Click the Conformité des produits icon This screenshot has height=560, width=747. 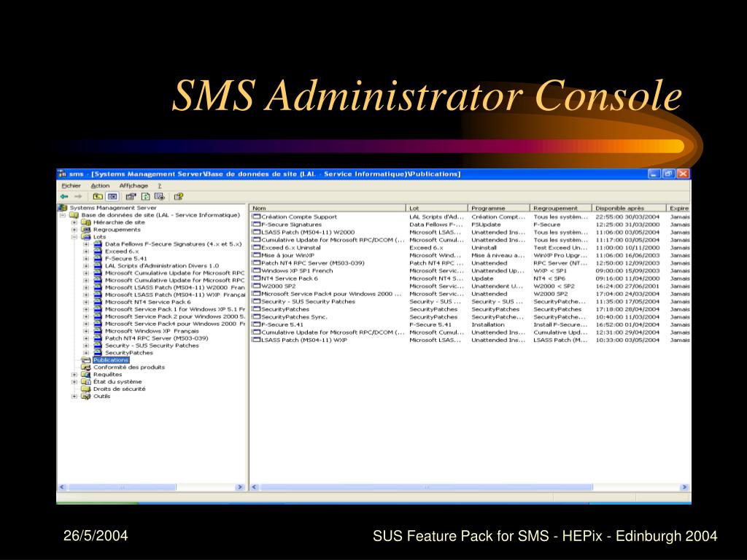86,367
